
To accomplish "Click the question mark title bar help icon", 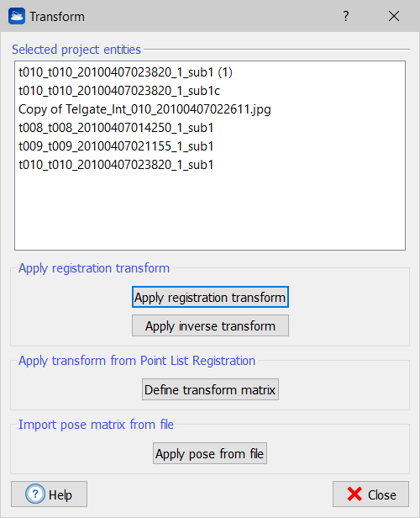I will pos(345,16).
